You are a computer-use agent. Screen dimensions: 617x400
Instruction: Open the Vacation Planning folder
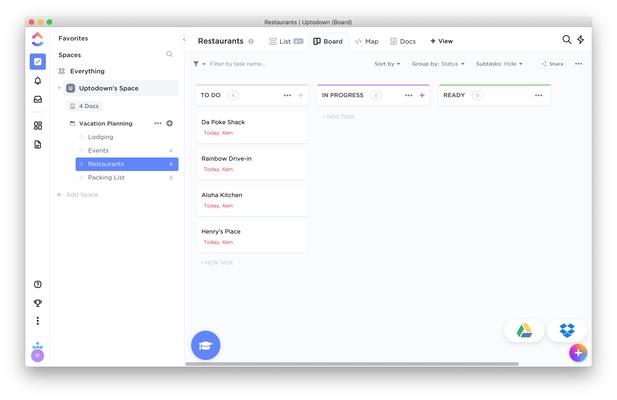point(105,124)
